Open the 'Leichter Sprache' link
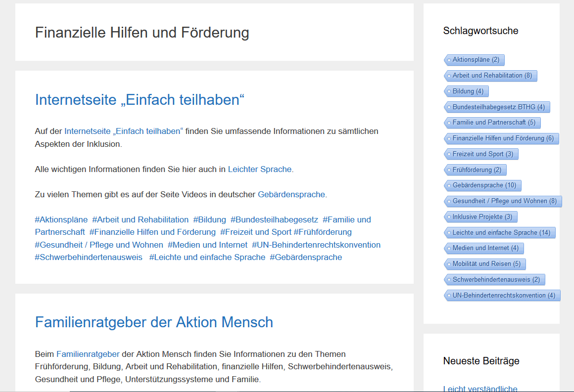Viewport: 574px width, 392px height. pyautogui.click(x=260, y=169)
